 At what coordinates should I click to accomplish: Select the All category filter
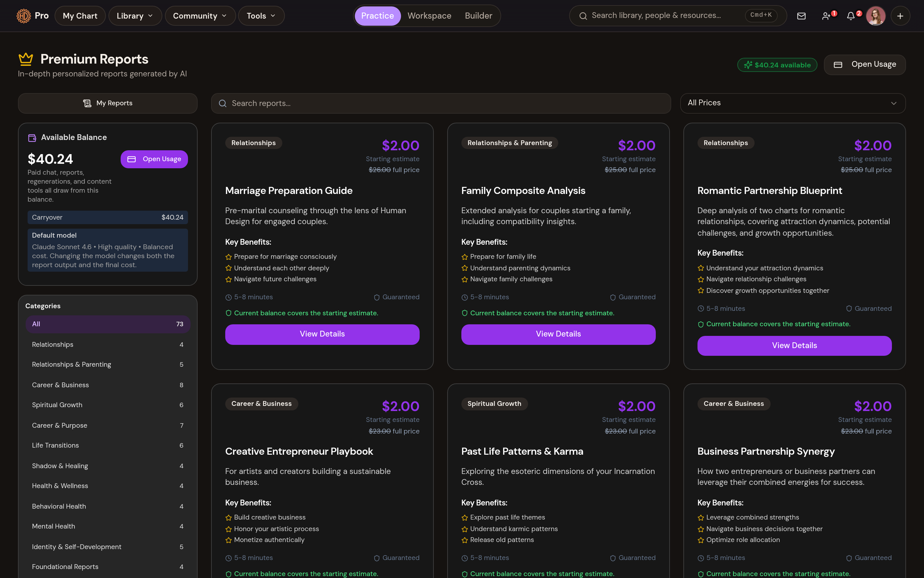pos(108,324)
